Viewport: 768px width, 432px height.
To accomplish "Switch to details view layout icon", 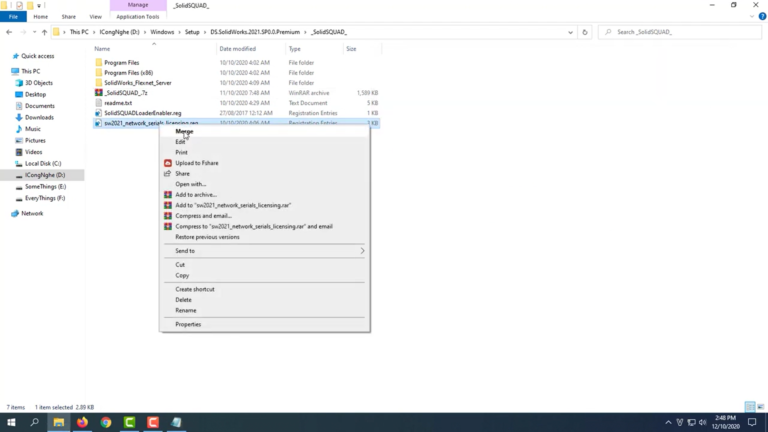I will tap(750, 407).
